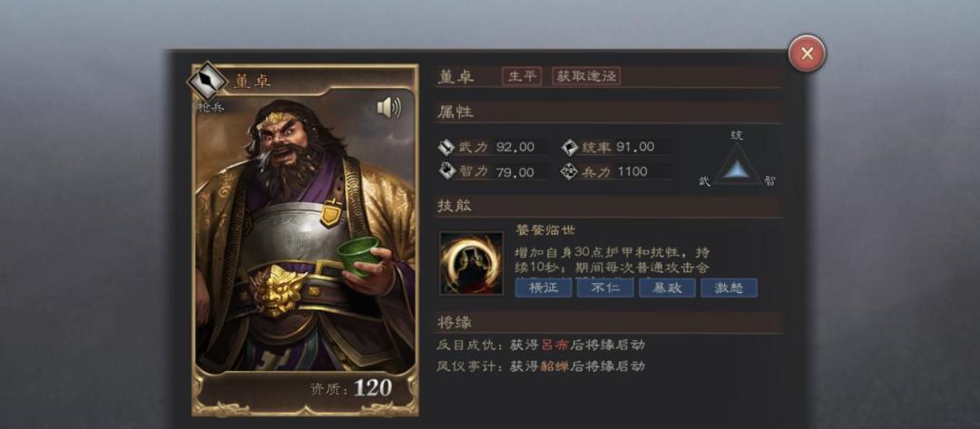This screenshot has height=429, width=980.
Task: Click the orange 貂蝉 name link
Action: [554, 366]
